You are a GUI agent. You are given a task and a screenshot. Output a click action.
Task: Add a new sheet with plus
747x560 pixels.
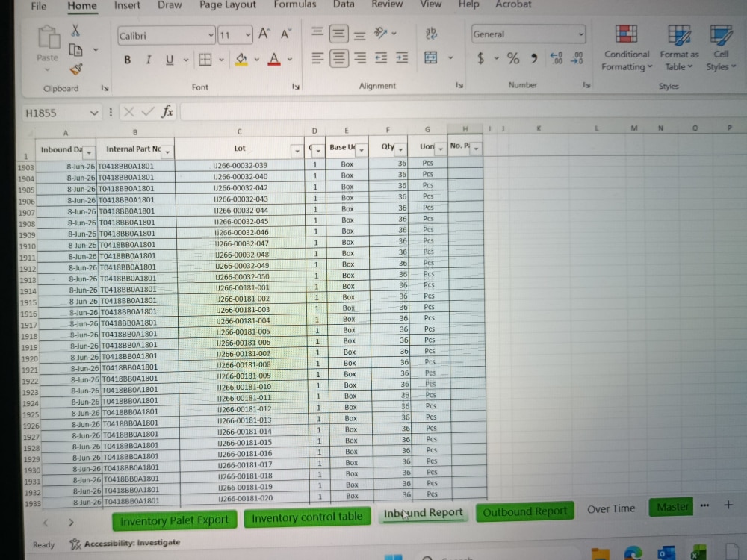(x=728, y=505)
